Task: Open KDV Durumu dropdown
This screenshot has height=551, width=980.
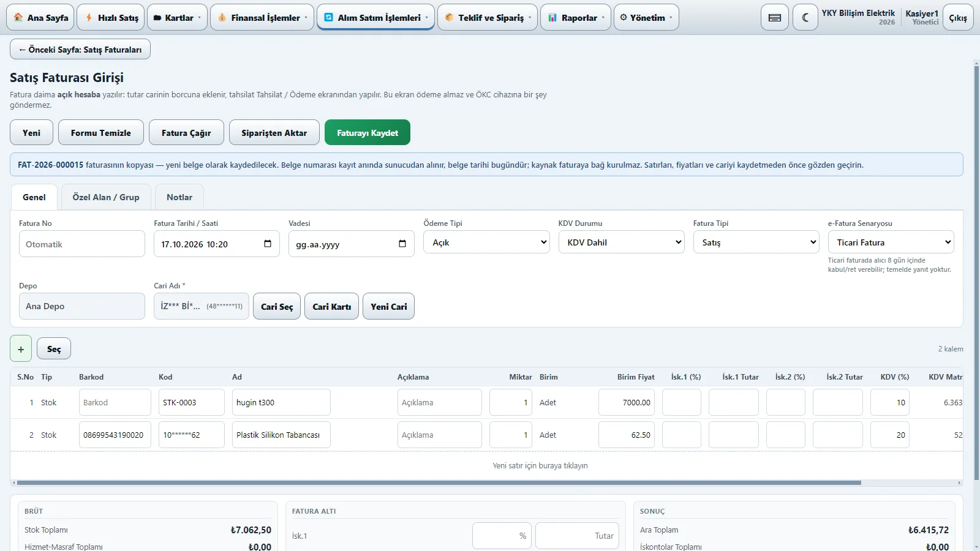Action: click(x=621, y=242)
